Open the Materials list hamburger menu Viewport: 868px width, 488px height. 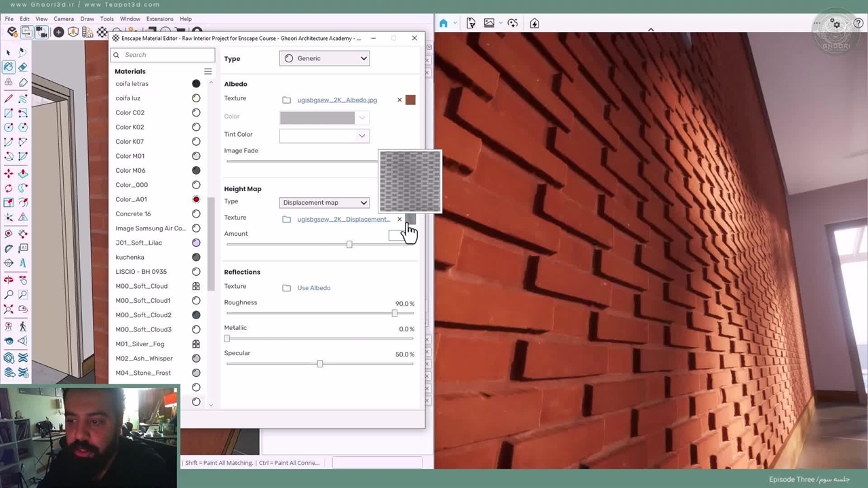(208, 71)
